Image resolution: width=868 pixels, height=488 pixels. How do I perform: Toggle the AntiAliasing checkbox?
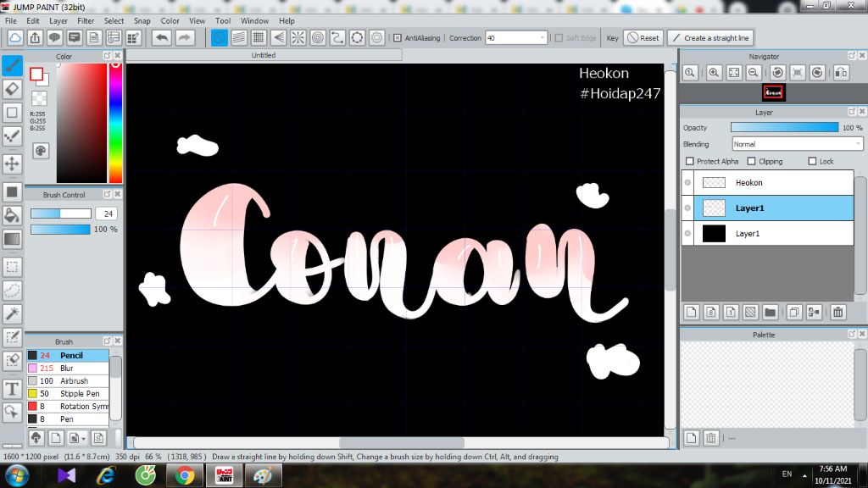point(398,37)
